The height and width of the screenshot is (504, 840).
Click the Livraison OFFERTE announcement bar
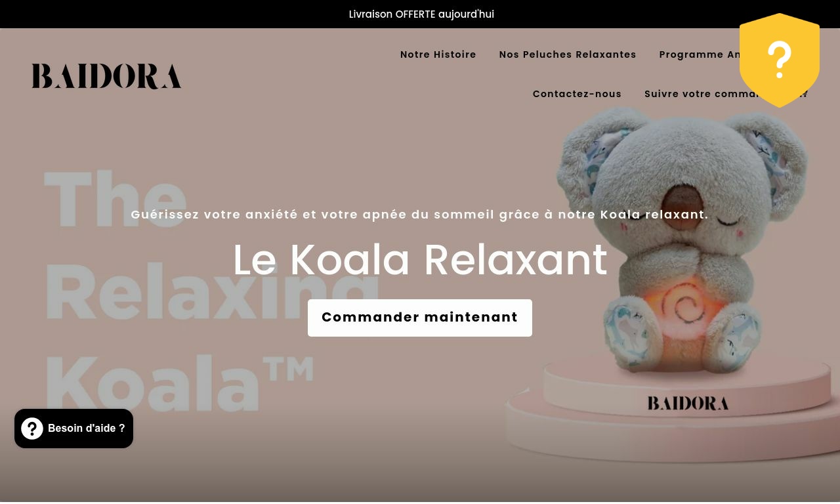[x=420, y=14]
